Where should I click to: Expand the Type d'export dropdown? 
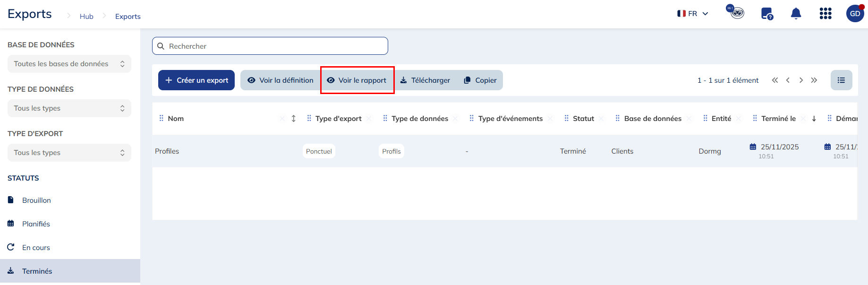69,153
